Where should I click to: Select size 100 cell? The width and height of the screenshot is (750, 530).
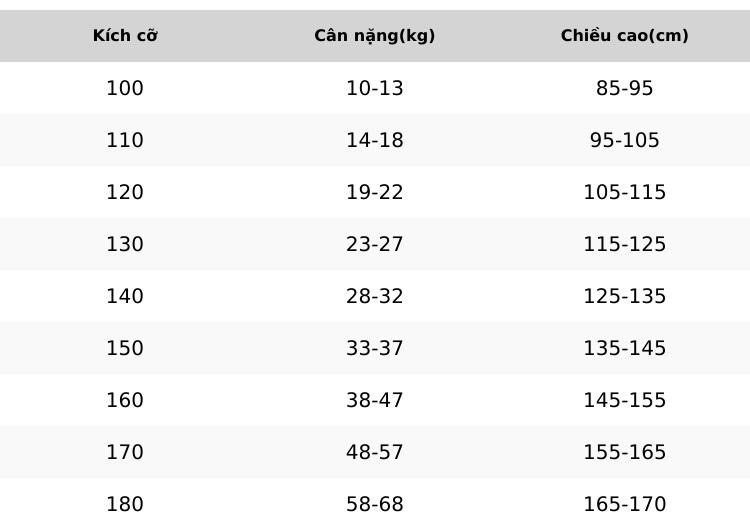tap(125, 89)
